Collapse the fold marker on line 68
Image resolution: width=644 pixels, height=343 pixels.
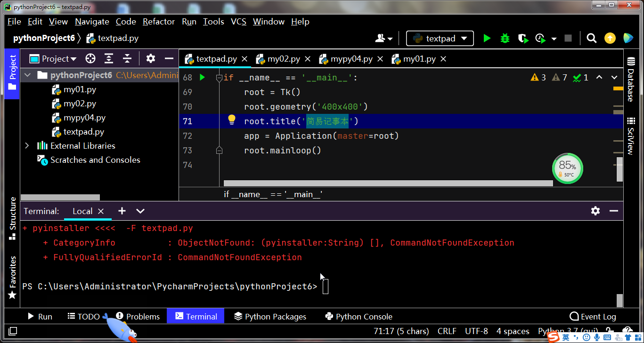point(219,78)
